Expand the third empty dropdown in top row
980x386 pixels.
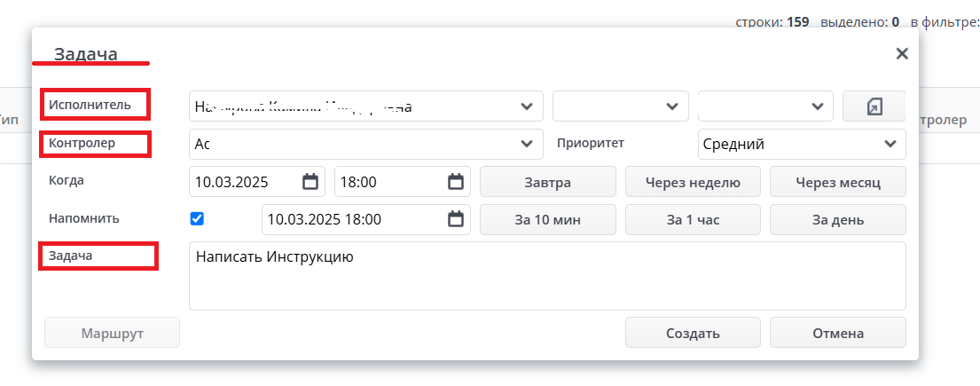(x=817, y=106)
